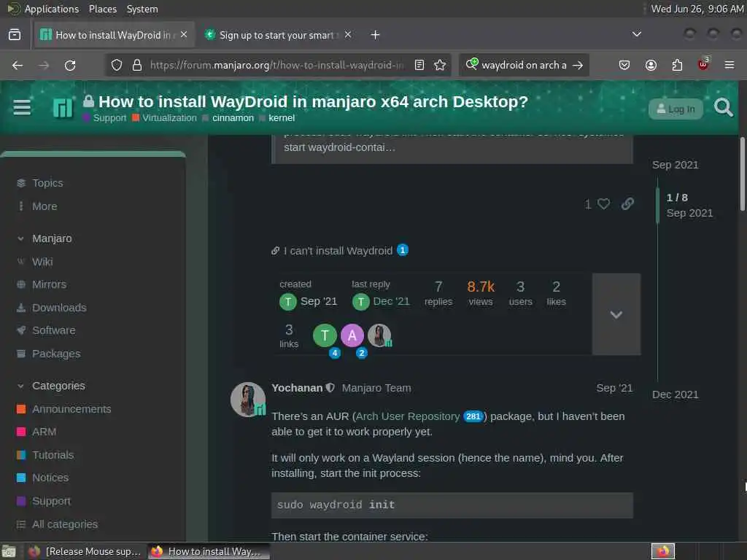
Task: Submit search with arrow in search box
Action: pos(578,65)
